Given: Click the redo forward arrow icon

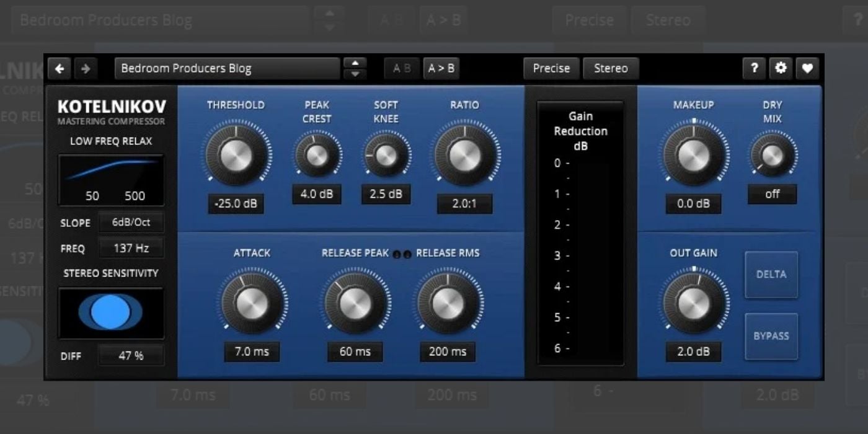Looking at the screenshot, I should pyautogui.click(x=85, y=69).
